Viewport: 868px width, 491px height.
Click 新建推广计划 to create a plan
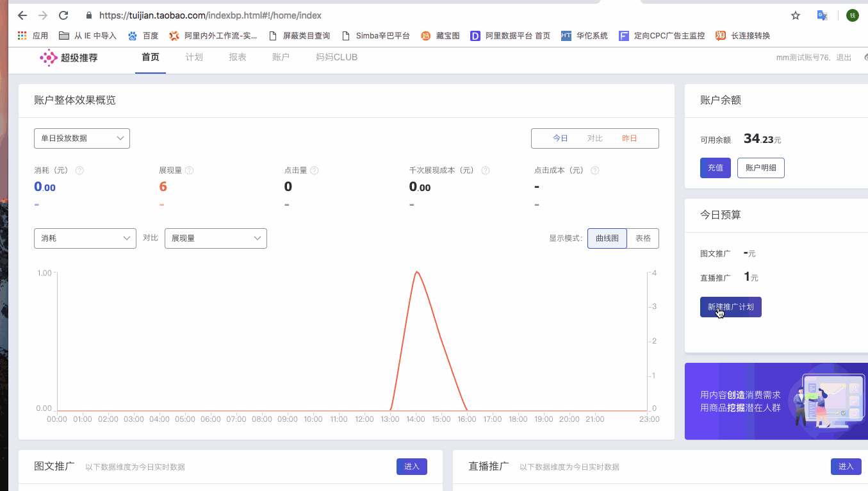pyautogui.click(x=730, y=306)
